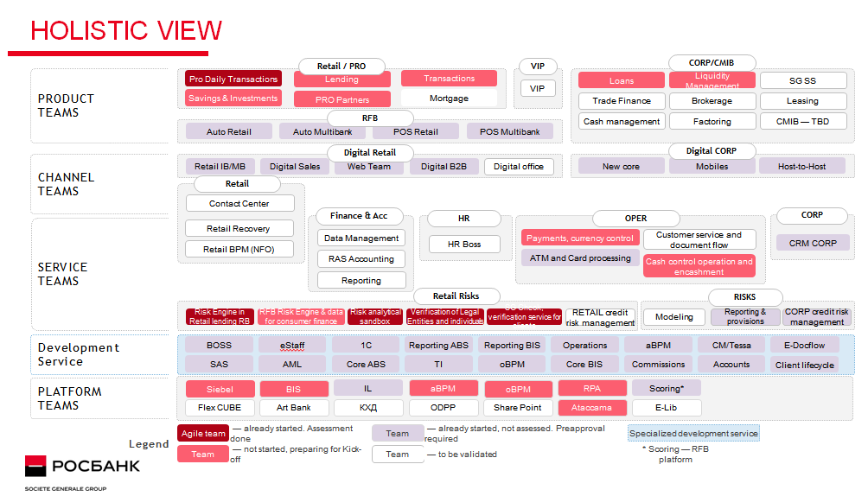
Task: Click the CRM CORP box
Action: point(813,243)
